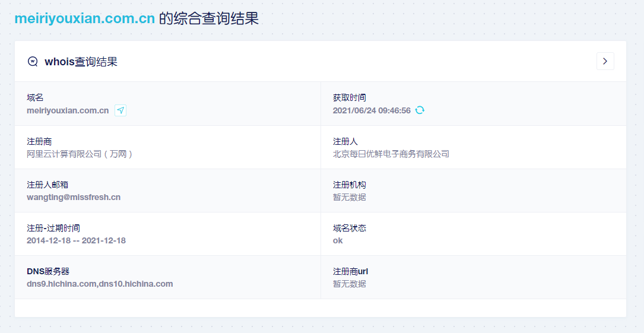Click the 注册人邮箱 field label

(47, 185)
